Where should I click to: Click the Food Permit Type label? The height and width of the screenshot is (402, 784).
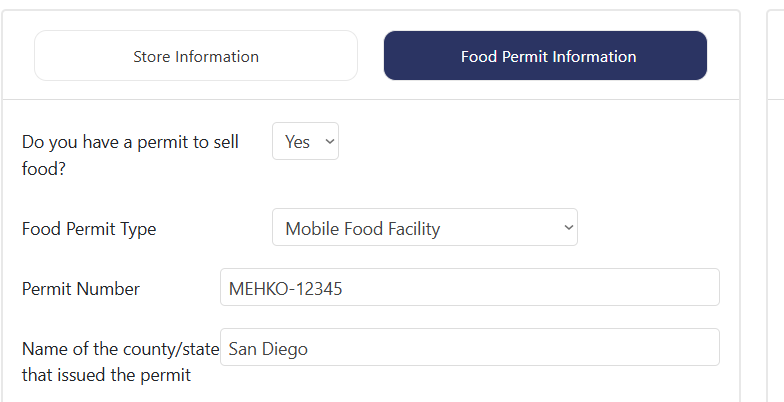click(x=89, y=229)
